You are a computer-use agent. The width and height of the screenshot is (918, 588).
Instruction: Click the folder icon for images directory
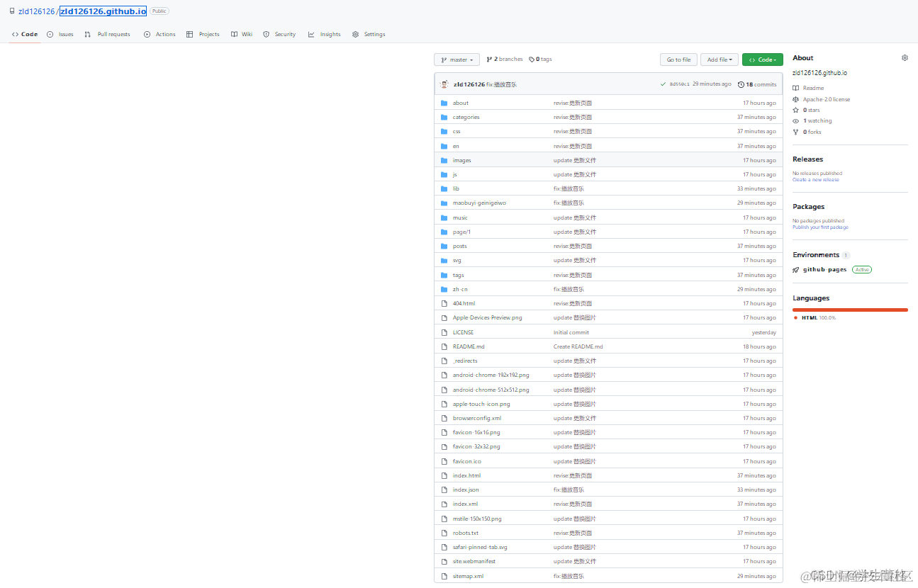pyautogui.click(x=444, y=160)
